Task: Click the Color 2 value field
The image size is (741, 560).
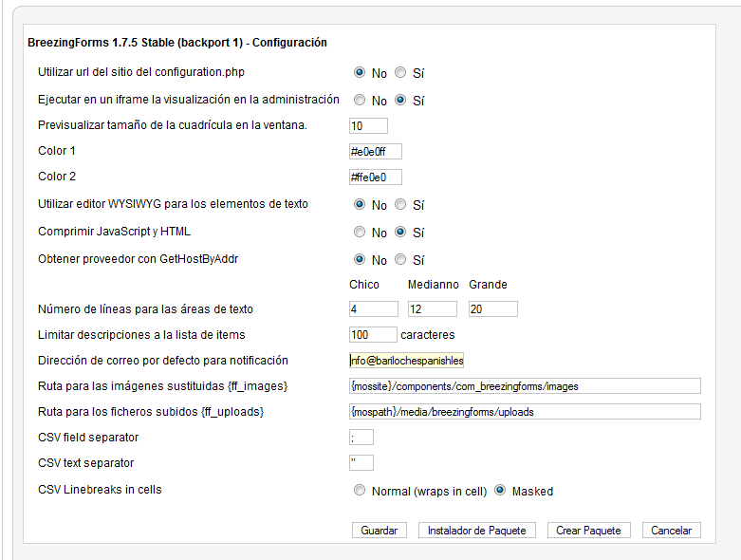Action: pos(376,177)
